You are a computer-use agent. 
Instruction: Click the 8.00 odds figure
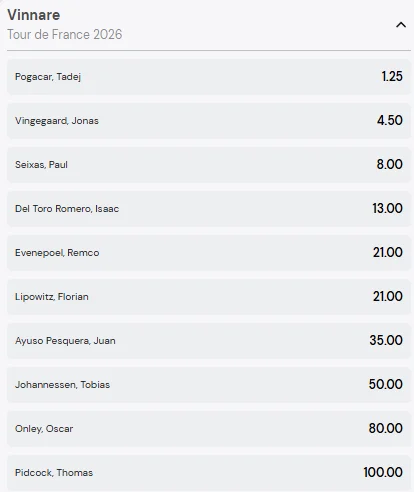click(390, 164)
